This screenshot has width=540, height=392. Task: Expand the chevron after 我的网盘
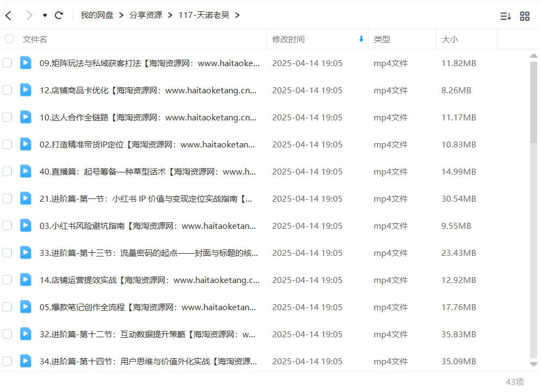pyautogui.click(x=121, y=15)
